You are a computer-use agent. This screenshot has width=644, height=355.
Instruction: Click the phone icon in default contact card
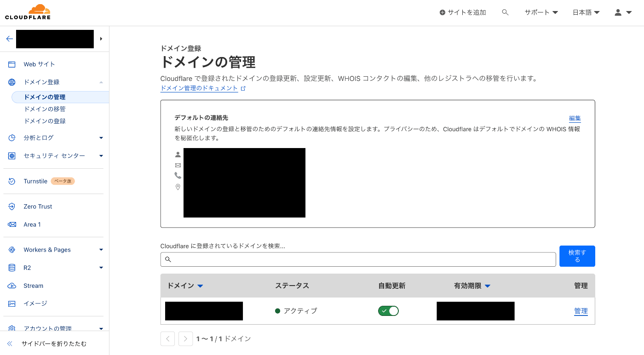[178, 175]
